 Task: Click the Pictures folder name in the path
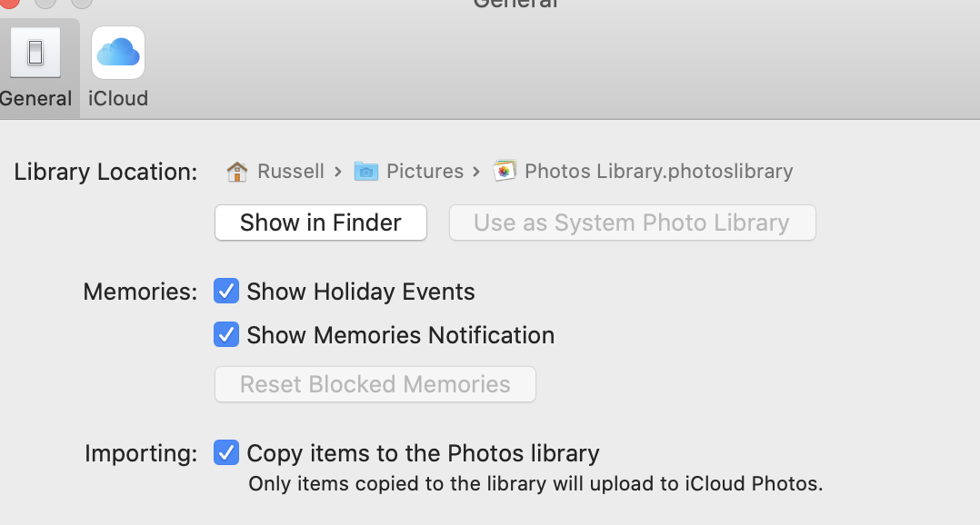coord(425,171)
